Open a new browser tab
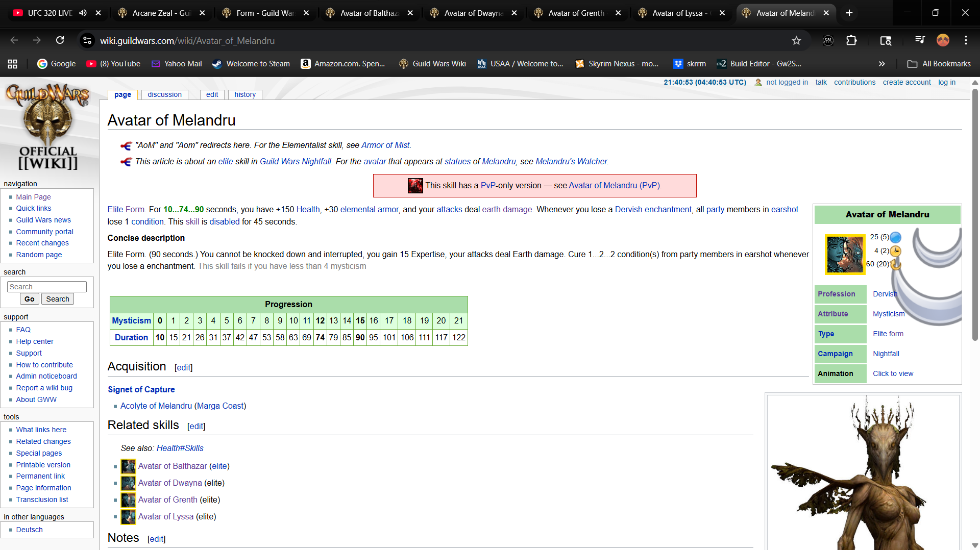980x550 pixels. [x=849, y=13]
